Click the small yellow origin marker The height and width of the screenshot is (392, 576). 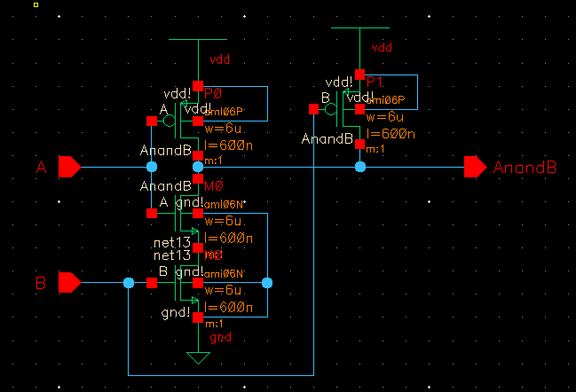36,4
